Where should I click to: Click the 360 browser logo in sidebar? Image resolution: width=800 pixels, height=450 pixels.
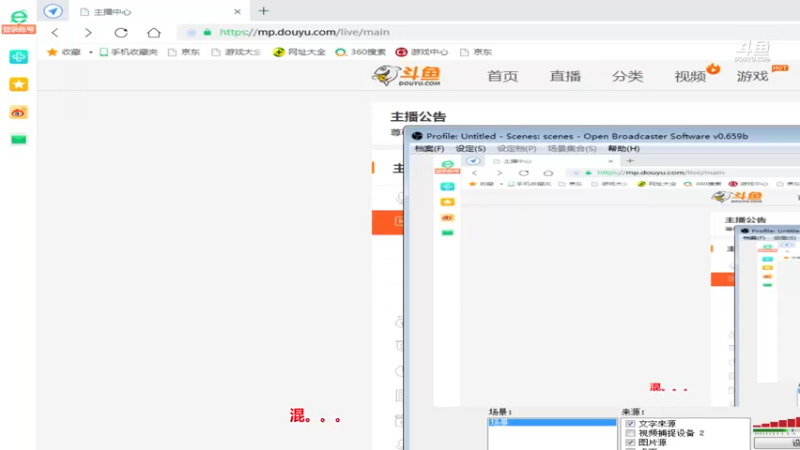(18, 16)
